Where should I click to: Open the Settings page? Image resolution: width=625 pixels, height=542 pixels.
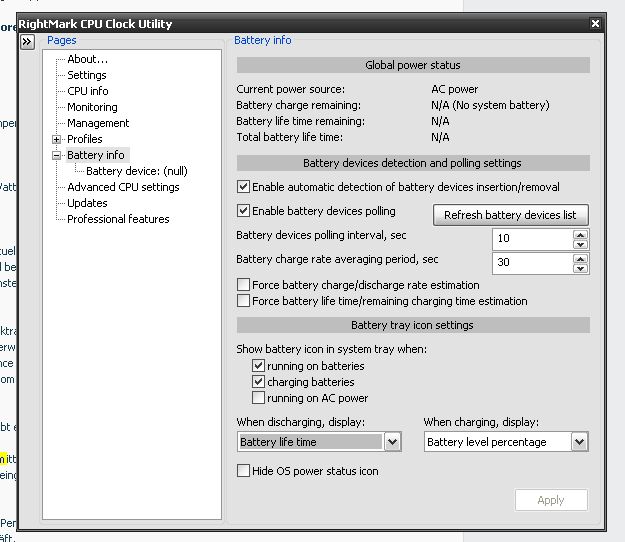pos(86,75)
